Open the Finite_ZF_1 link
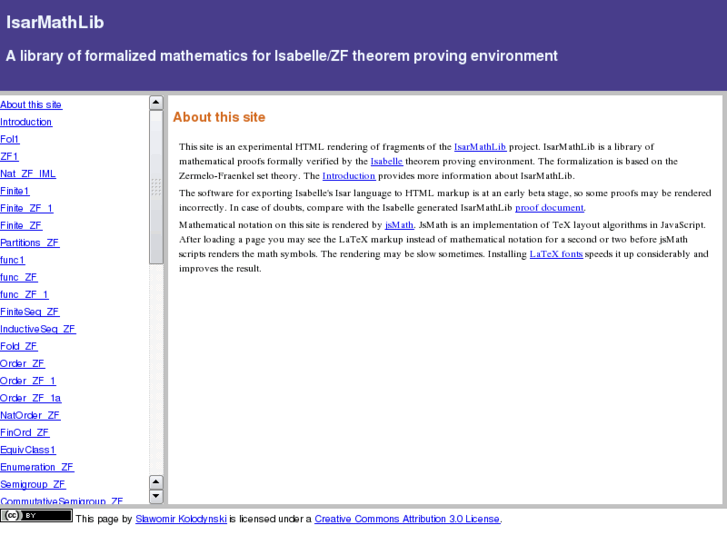Image resolution: width=727 pixels, height=545 pixels. coord(26,208)
